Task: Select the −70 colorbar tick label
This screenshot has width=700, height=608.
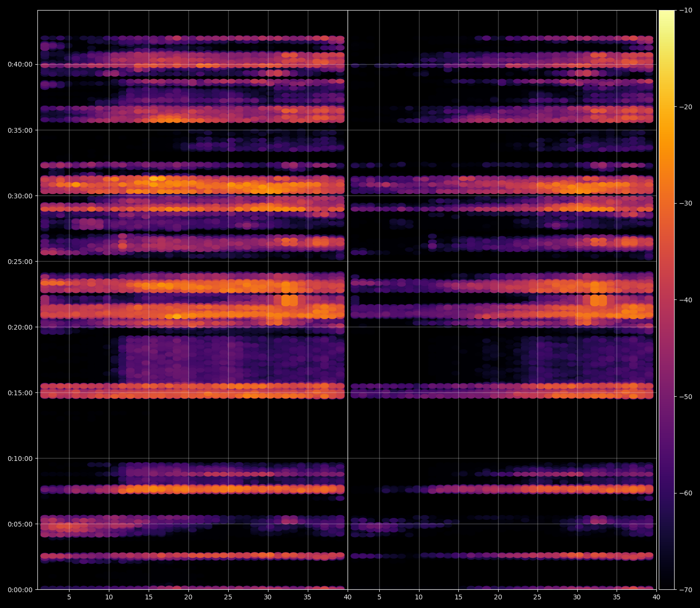Action: tap(686, 590)
